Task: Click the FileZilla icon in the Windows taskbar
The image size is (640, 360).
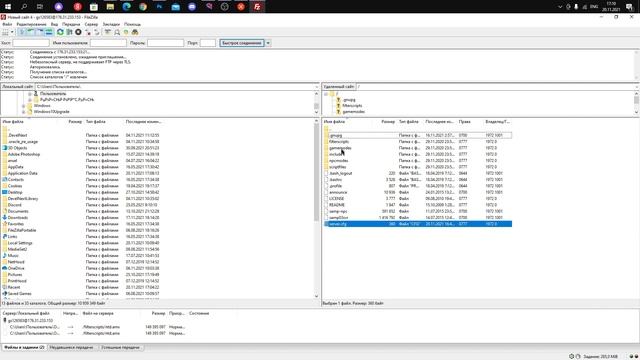Action: (x=257, y=7)
